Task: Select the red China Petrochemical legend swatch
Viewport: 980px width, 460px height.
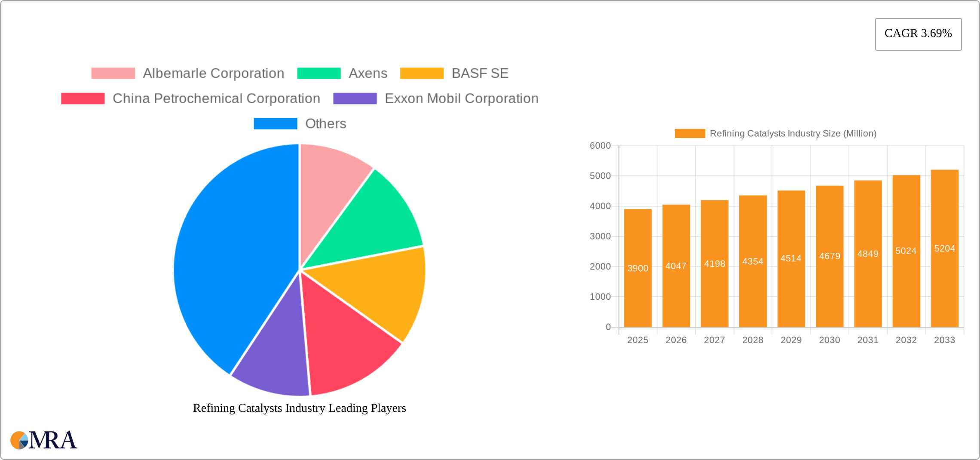Action: click(83, 98)
